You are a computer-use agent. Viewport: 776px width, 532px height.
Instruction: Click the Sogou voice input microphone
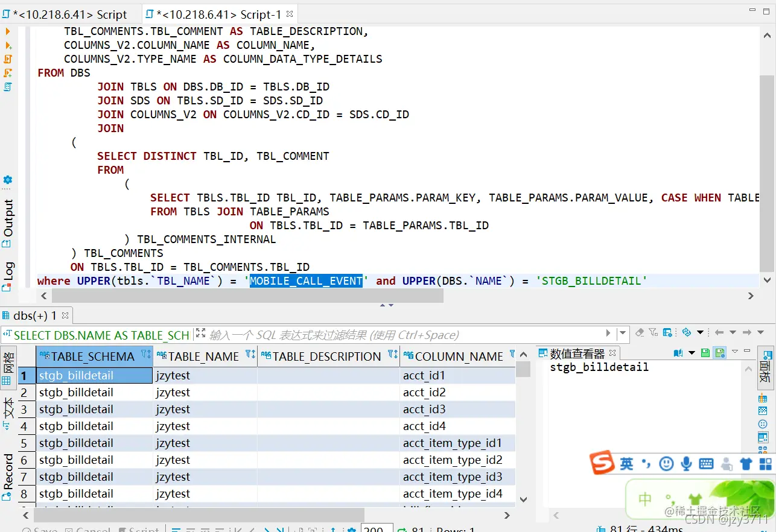click(686, 463)
